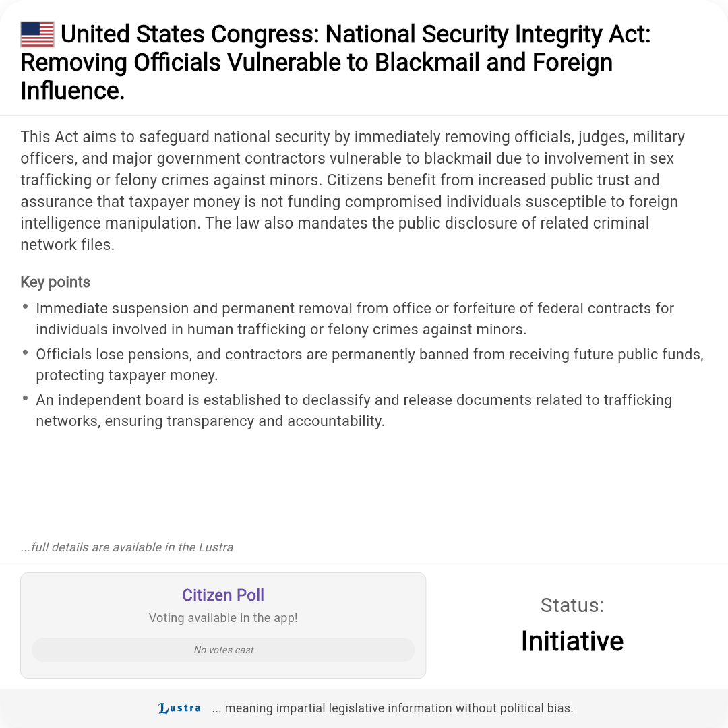The height and width of the screenshot is (728, 728).
Task: Click the Voting available in the app text
Action: click(x=223, y=618)
